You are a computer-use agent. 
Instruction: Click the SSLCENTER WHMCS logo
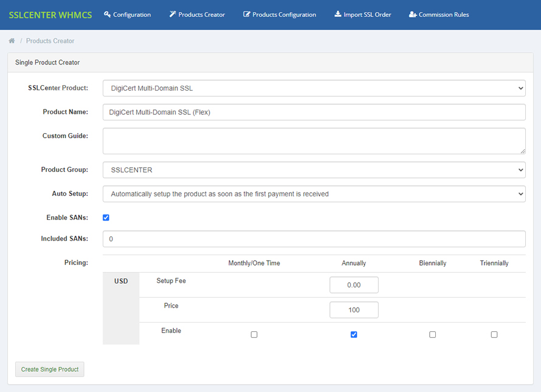[x=50, y=15]
